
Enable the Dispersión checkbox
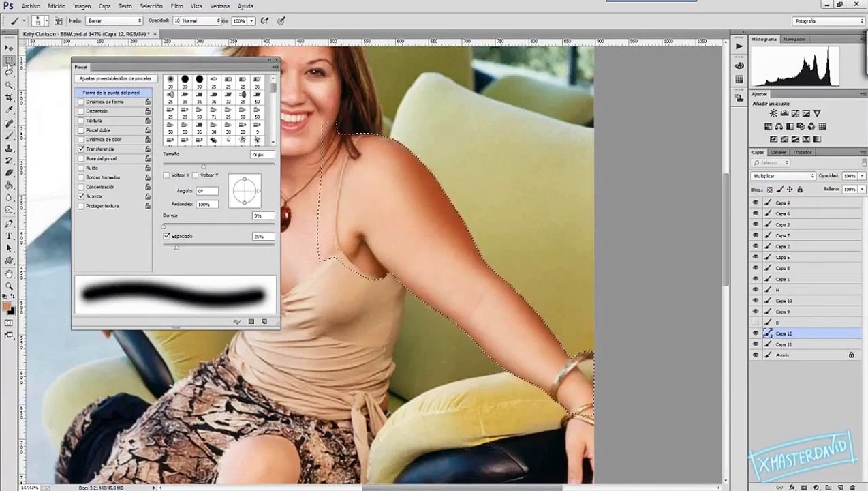tap(81, 111)
